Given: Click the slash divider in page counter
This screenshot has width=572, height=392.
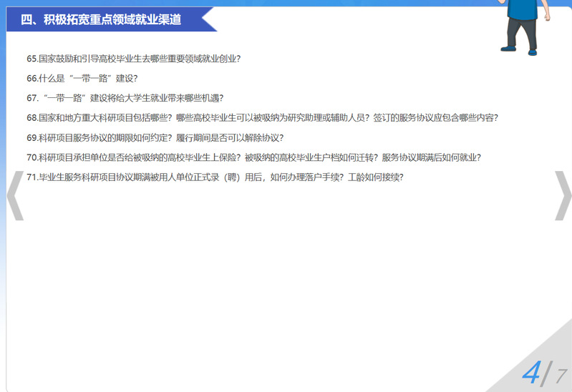Looking at the screenshot, I should click(547, 374).
